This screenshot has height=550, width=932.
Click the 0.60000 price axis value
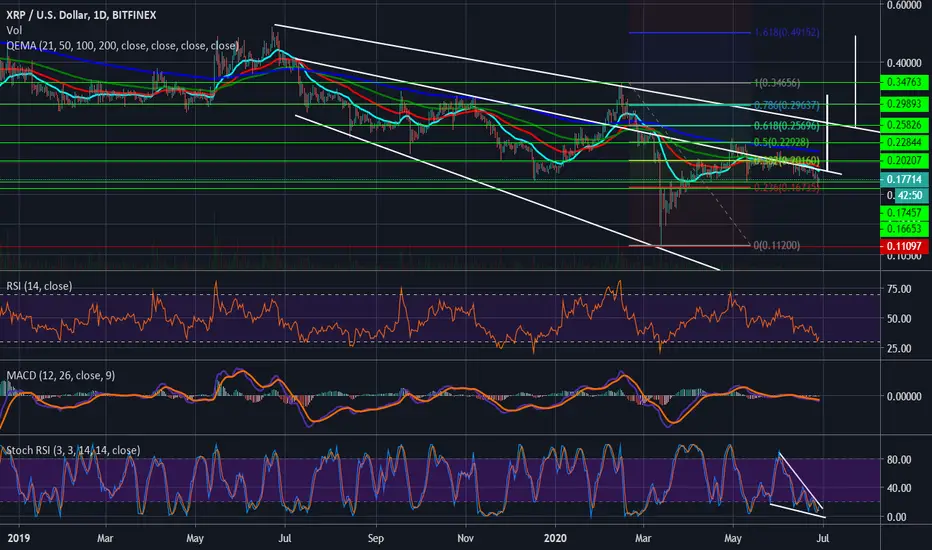(904, 5)
